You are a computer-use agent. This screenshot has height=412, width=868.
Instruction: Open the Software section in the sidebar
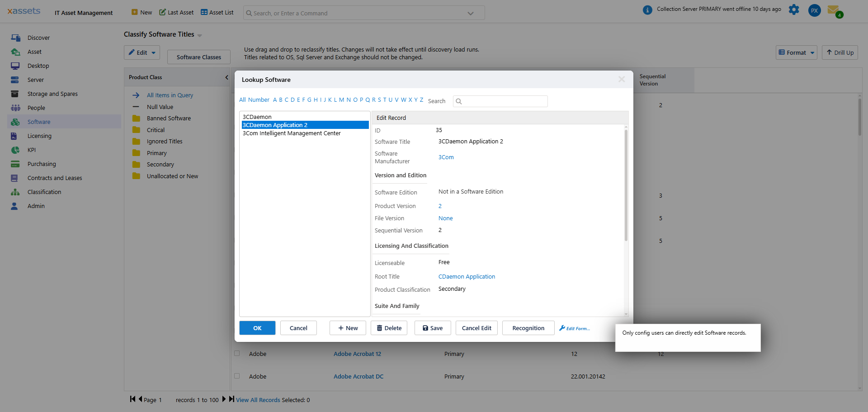coord(15,122)
